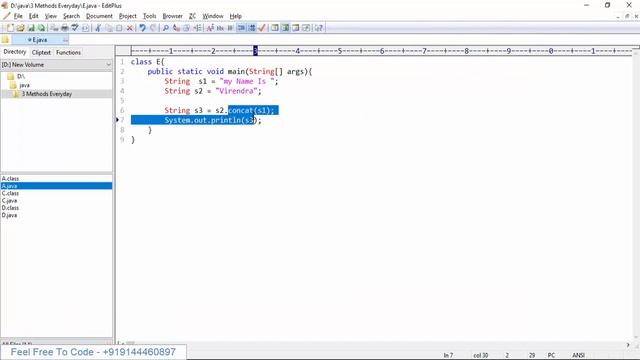Switch to the Directory tab
The height and width of the screenshot is (360, 640).
click(15, 52)
